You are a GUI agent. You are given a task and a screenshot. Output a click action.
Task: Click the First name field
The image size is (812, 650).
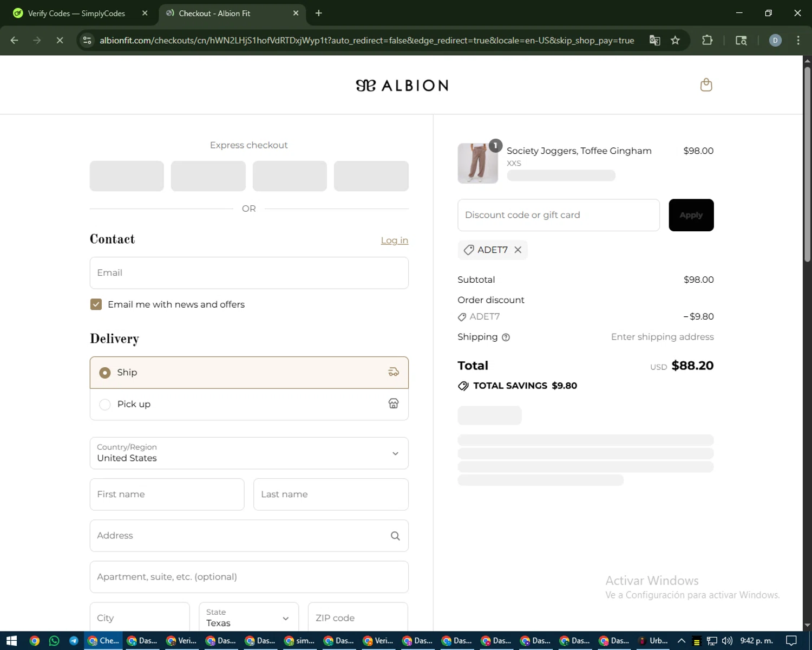(167, 495)
